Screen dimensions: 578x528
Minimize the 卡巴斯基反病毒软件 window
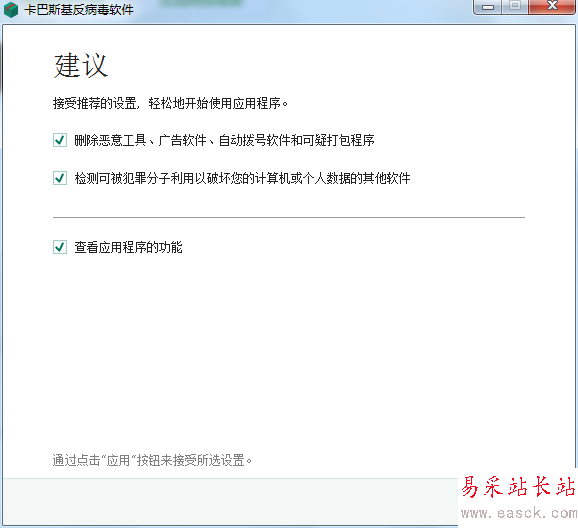(488, 7)
